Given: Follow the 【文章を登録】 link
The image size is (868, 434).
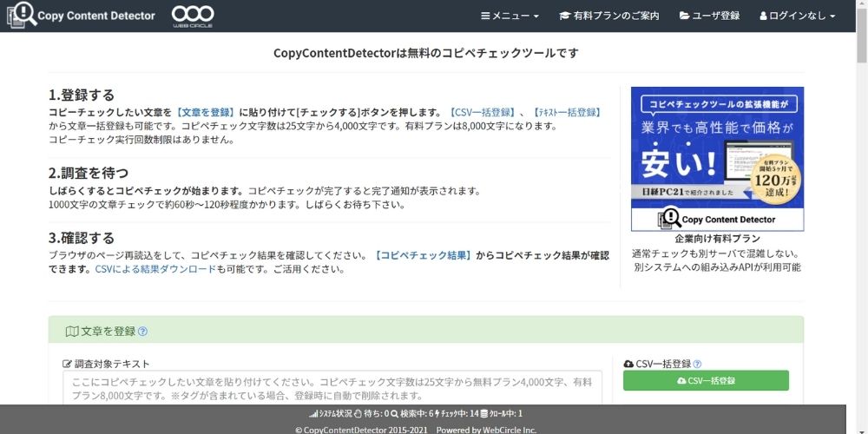Looking at the screenshot, I should pyautogui.click(x=205, y=112).
